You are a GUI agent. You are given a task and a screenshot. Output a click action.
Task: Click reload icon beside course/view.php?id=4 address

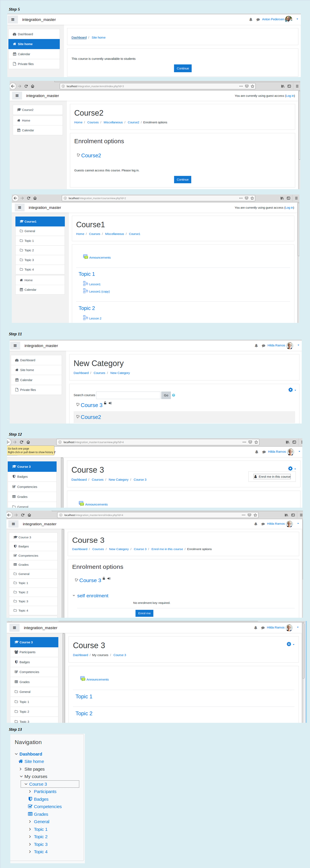[22, 442]
